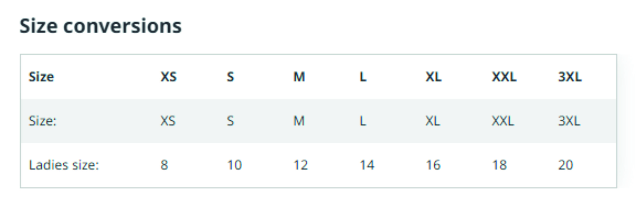The width and height of the screenshot is (644, 217).
Task: Click ladies size 18 cell
Action: coord(500,165)
